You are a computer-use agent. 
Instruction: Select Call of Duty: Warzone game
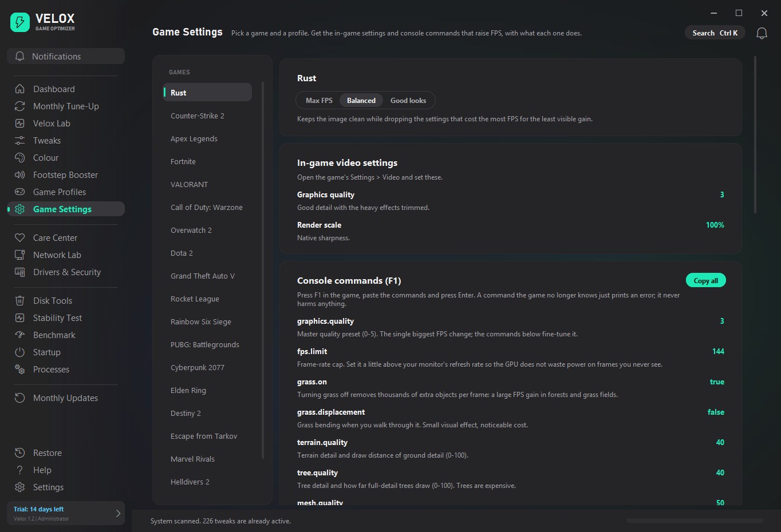[208, 207]
